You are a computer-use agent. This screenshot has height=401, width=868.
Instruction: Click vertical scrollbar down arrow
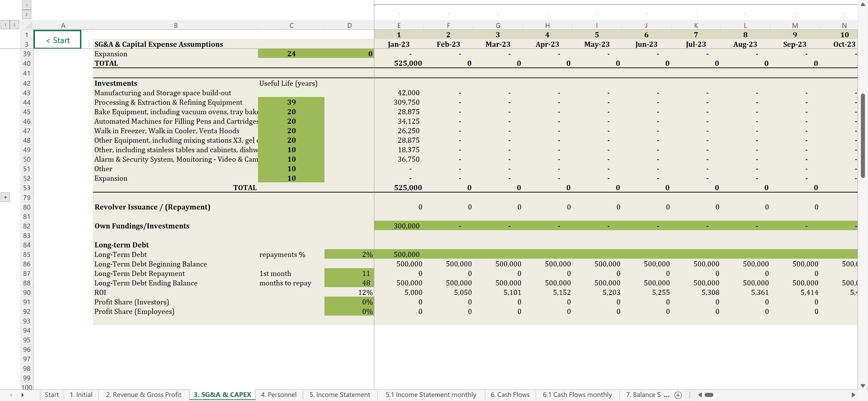click(x=863, y=386)
